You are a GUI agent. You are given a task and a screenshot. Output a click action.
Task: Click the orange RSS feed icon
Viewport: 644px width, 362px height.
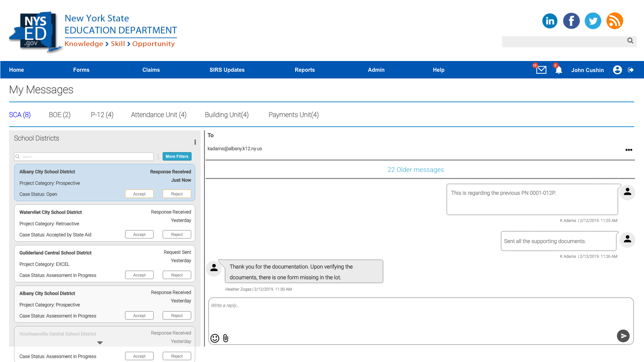[x=614, y=21]
